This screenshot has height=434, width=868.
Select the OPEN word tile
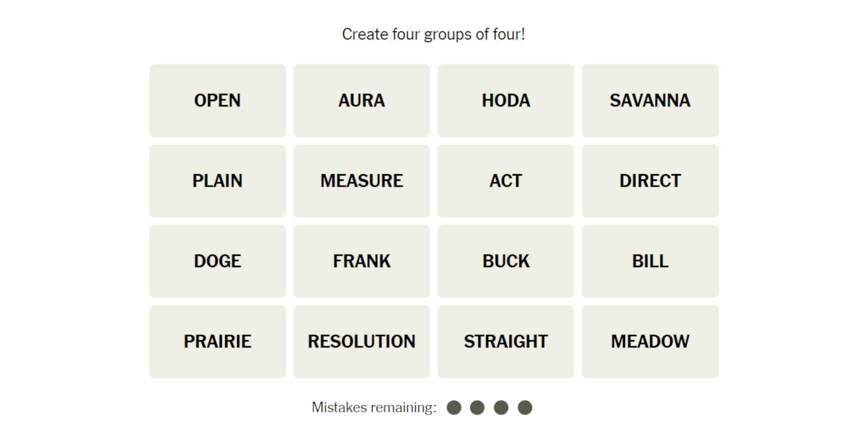[217, 100]
